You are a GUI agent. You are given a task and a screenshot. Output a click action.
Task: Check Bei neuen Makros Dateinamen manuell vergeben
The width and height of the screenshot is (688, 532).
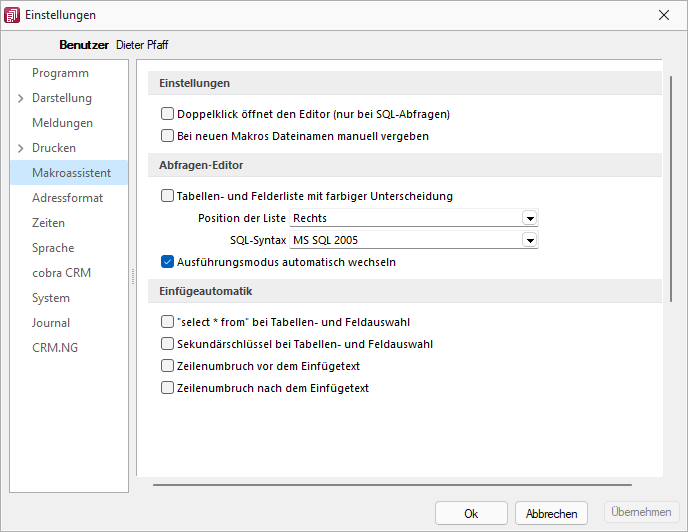167,136
